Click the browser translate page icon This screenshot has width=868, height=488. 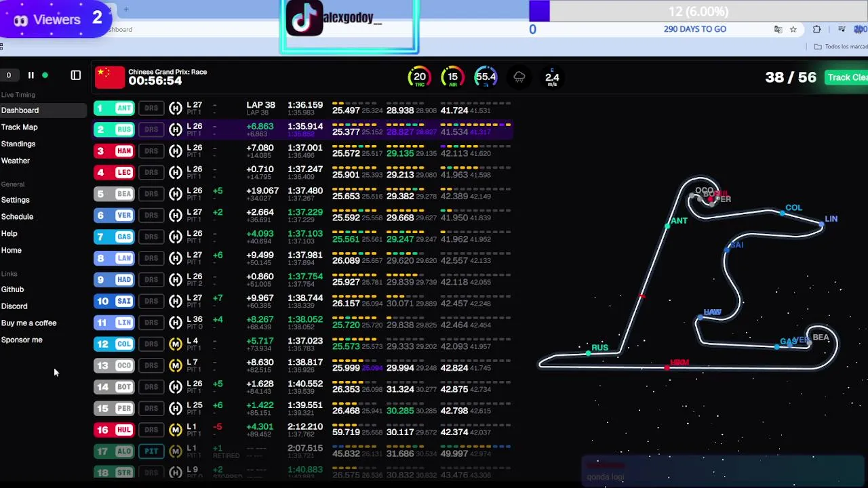[778, 29]
